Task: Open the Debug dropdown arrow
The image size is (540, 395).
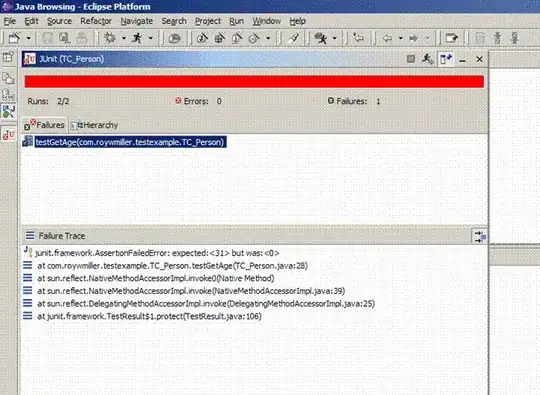Action: (124, 38)
